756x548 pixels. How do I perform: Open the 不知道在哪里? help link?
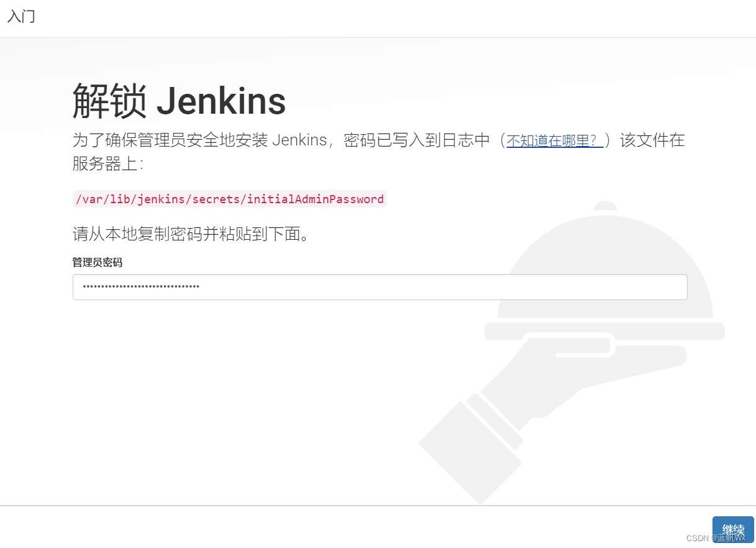(555, 140)
